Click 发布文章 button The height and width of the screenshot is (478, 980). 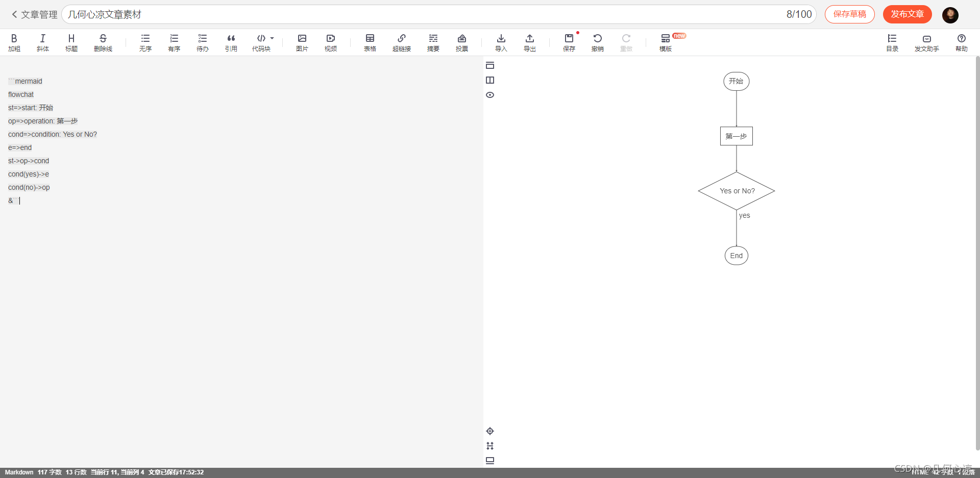click(x=908, y=14)
